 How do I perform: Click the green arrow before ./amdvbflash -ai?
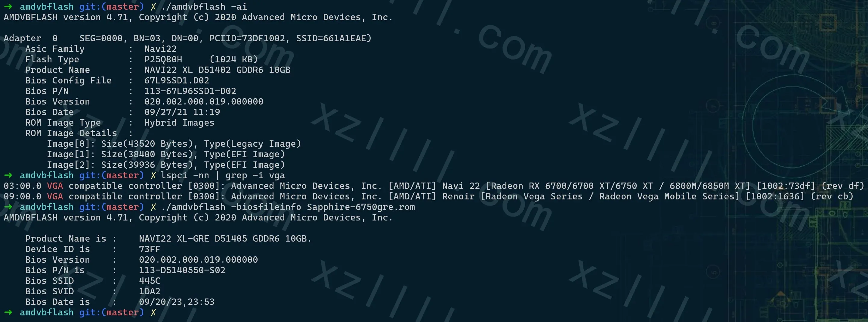pyautogui.click(x=8, y=6)
